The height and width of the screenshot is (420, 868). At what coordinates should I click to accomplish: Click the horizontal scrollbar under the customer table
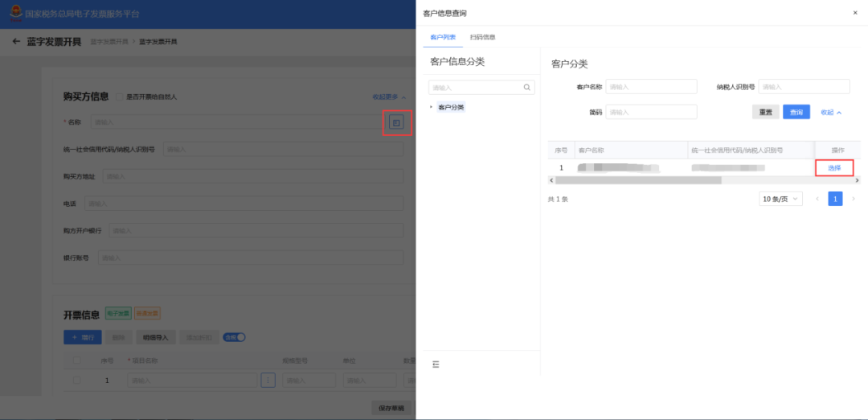pos(638,180)
